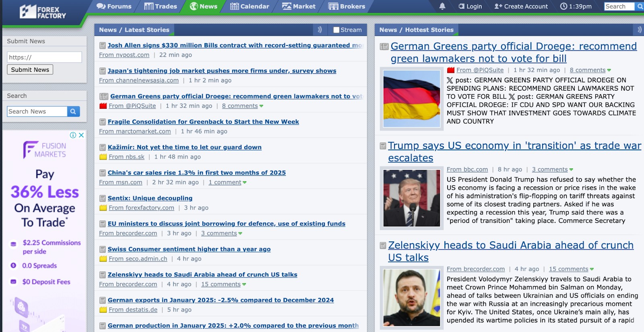Click the story icon beside German exports headline
This screenshot has width=644, height=332.
tap(103, 300)
